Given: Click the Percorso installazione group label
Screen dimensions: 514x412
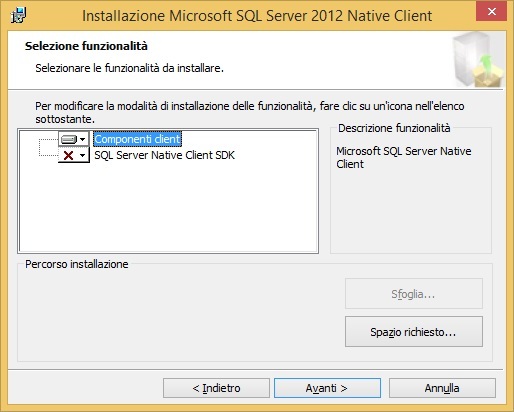Looking at the screenshot, I should (77, 264).
